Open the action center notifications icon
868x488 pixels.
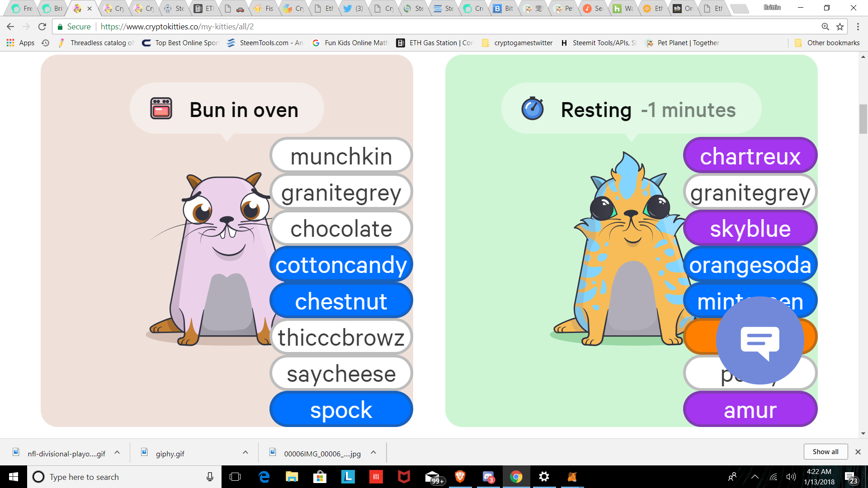[851, 477]
